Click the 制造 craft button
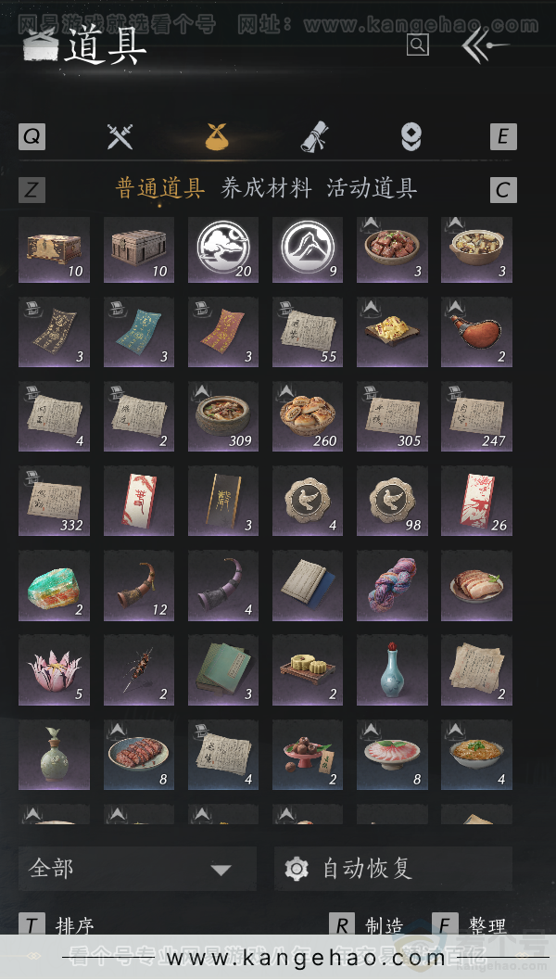Viewport: 556px width, 980px height. click(x=366, y=925)
